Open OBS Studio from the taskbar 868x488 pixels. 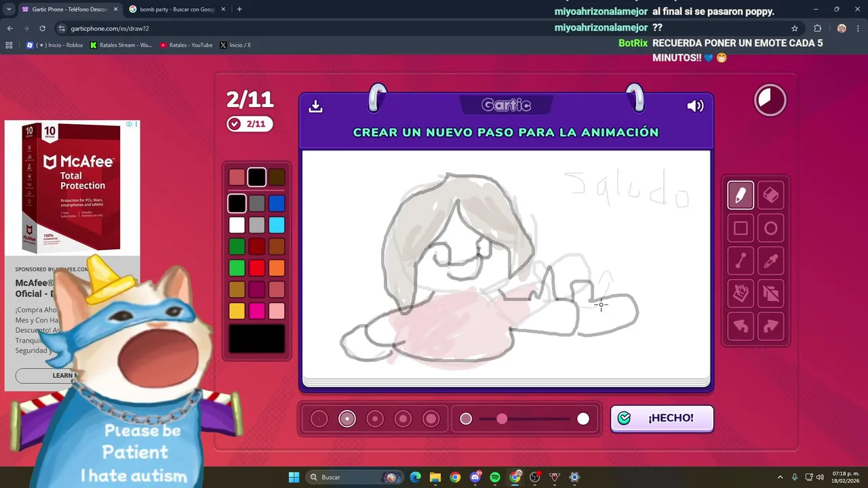(x=535, y=477)
